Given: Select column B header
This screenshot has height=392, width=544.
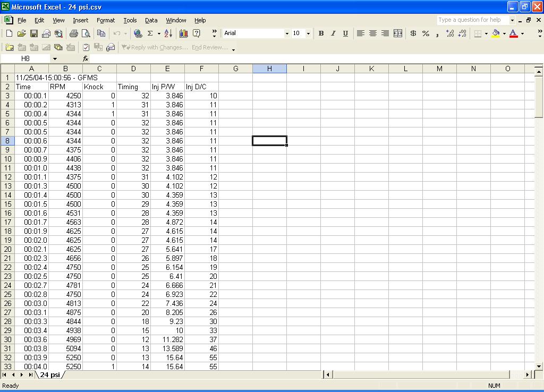Looking at the screenshot, I should [65, 69].
